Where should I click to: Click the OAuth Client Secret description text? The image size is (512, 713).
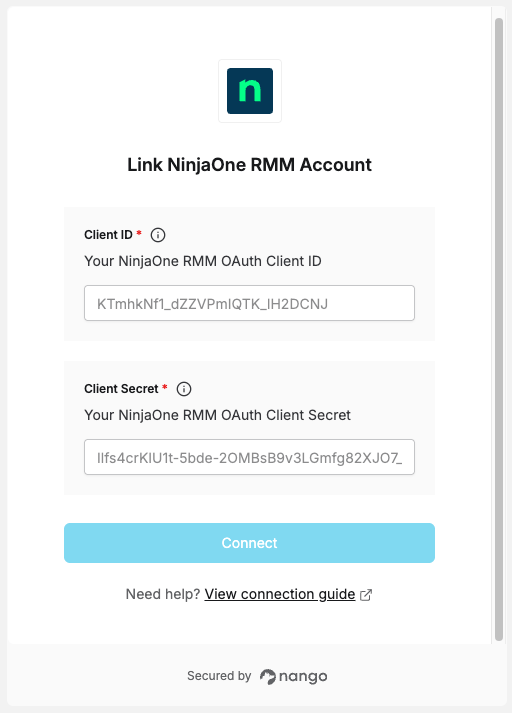point(217,415)
